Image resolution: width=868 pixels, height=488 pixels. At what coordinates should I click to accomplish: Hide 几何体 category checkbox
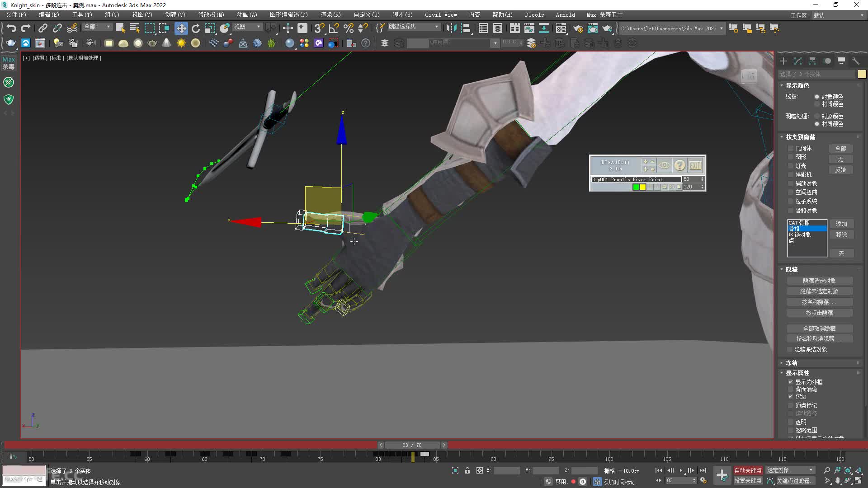click(x=791, y=148)
